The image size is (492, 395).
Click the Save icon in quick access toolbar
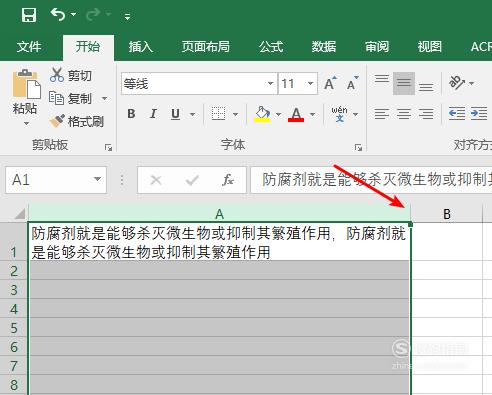point(29,15)
